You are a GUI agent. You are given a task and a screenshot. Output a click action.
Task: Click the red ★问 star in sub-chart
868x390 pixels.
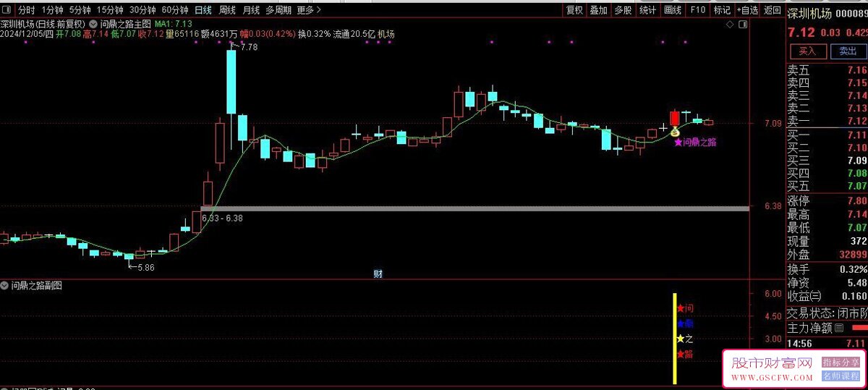(684, 308)
